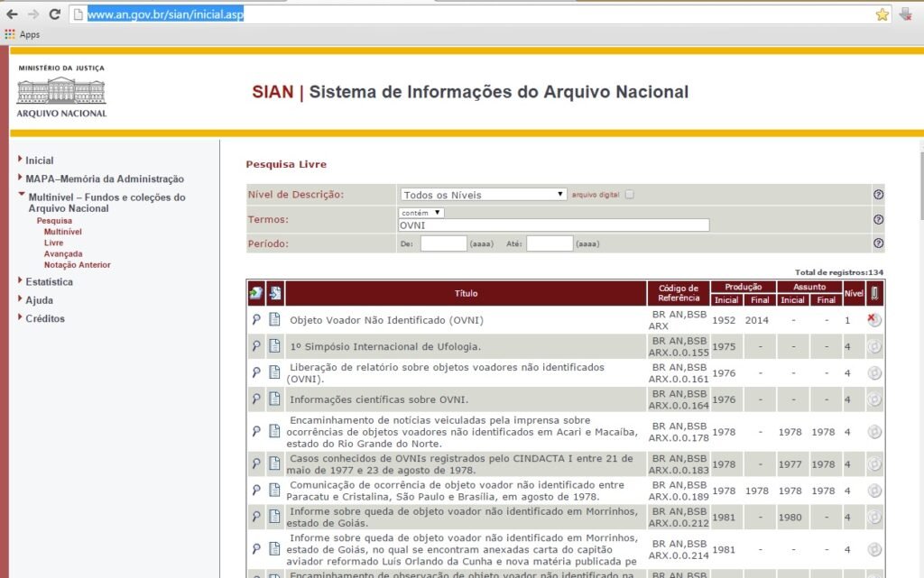The image size is (924, 578).
Task: Open magnifier for 1º Simpósio Internacional de Ufologia
Action: 256,346
